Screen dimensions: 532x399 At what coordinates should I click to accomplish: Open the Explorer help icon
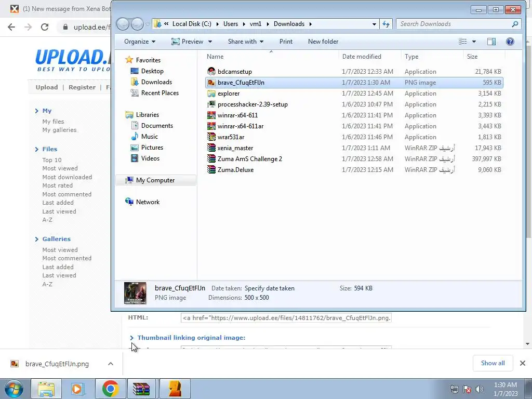pyautogui.click(x=510, y=42)
